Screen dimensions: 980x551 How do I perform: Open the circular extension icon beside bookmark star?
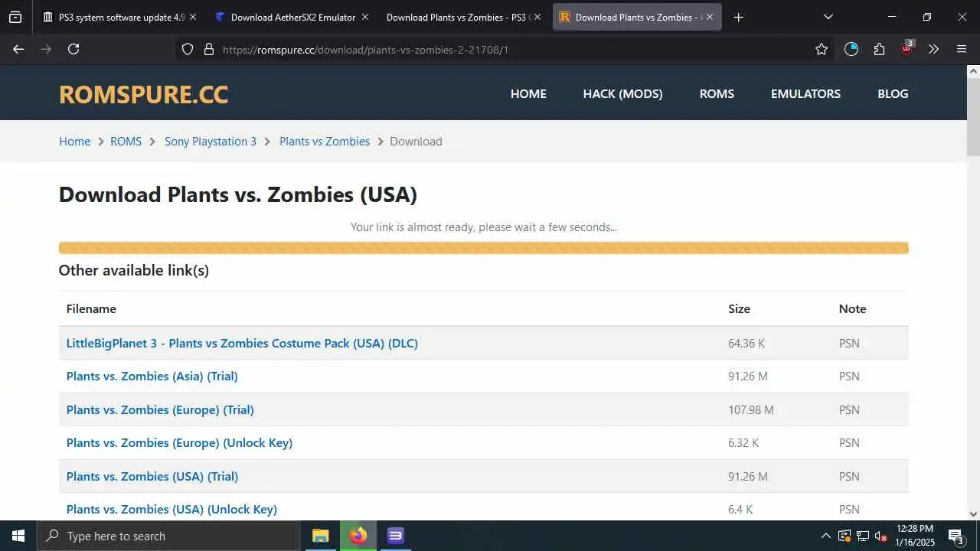851,49
